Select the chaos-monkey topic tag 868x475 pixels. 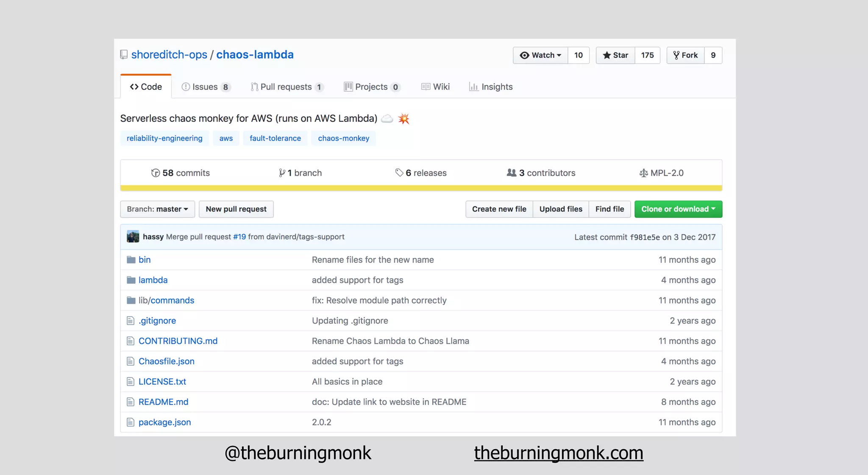pyautogui.click(x=344, y=138)
